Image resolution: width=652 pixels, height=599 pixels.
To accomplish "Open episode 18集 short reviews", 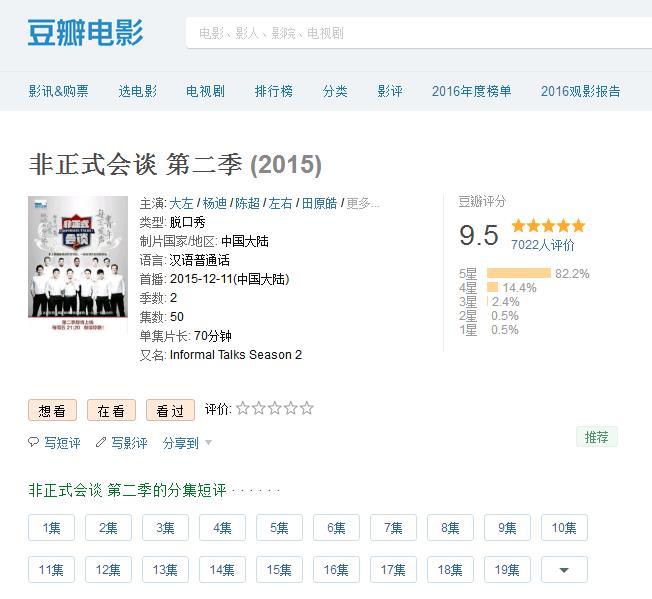I will tap(450, 569).
